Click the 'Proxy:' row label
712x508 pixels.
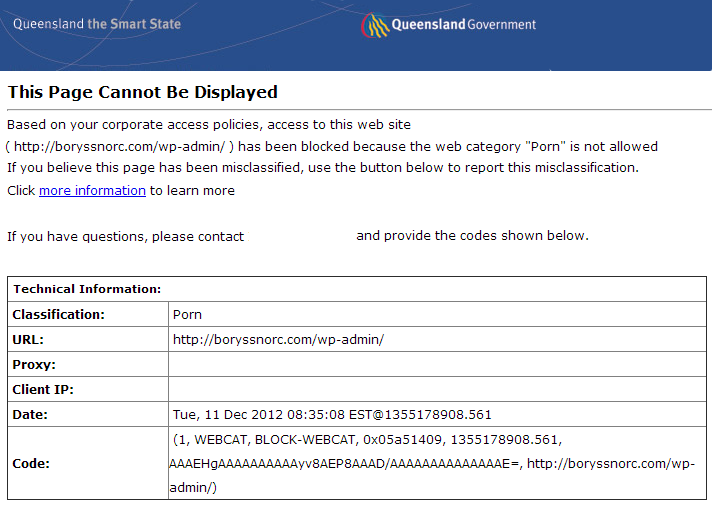coord(34,365)
